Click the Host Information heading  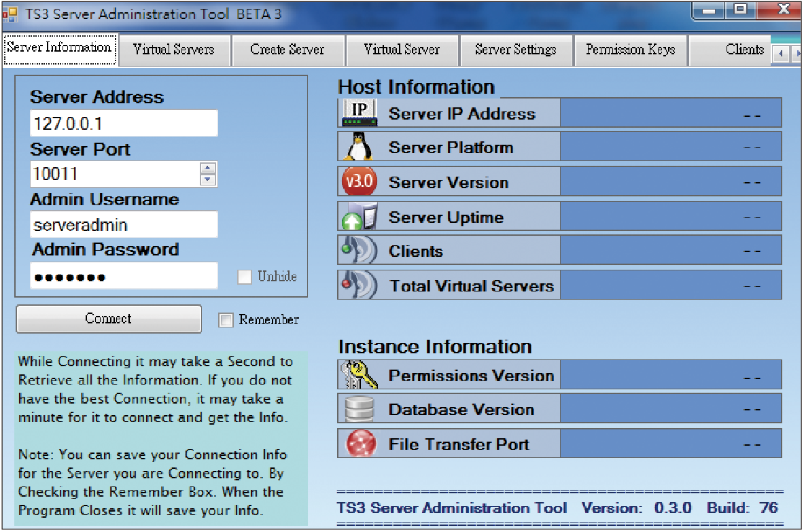pyautogui.click(x=417, y=86)
